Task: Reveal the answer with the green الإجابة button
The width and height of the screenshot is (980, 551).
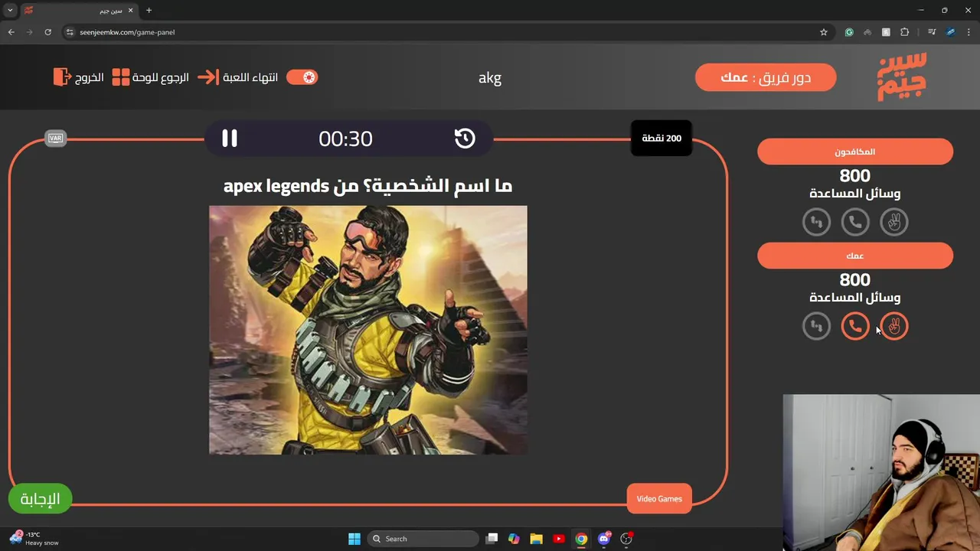Action: 40,499
